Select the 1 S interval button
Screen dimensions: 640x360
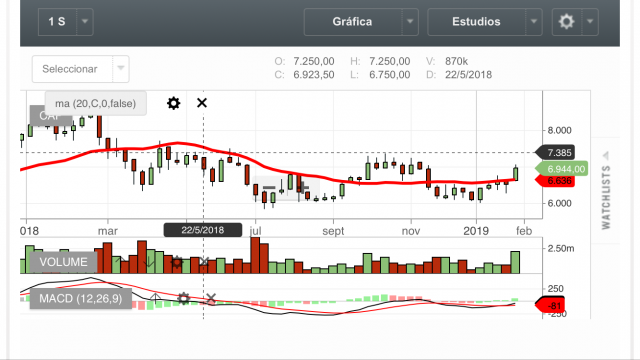click(57, 21)
